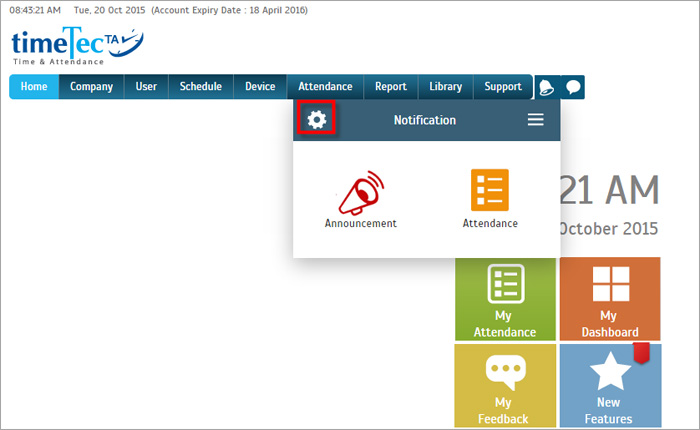Screen dimensions: 700x430
Task: Open the My Attendance green tile
Action: (505, 299)
